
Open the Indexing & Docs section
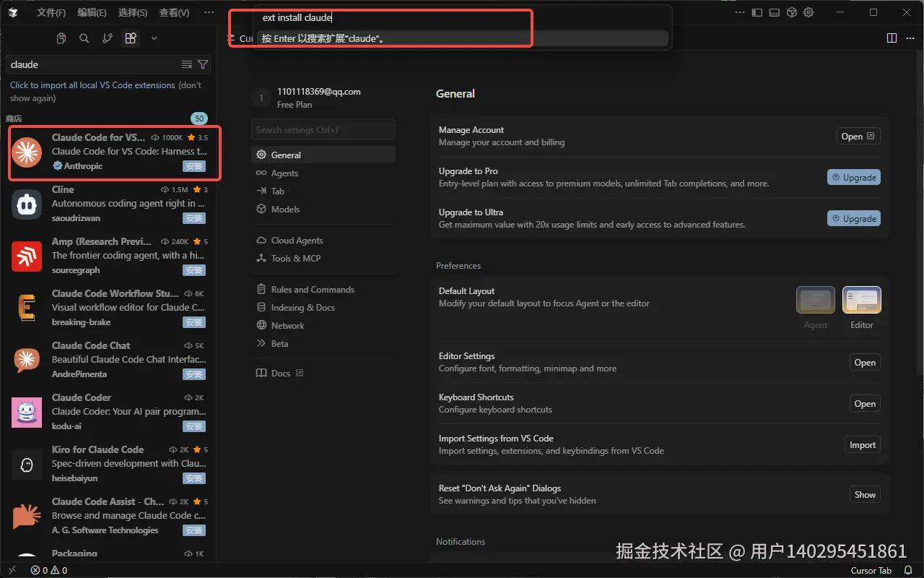click(323, 307)
